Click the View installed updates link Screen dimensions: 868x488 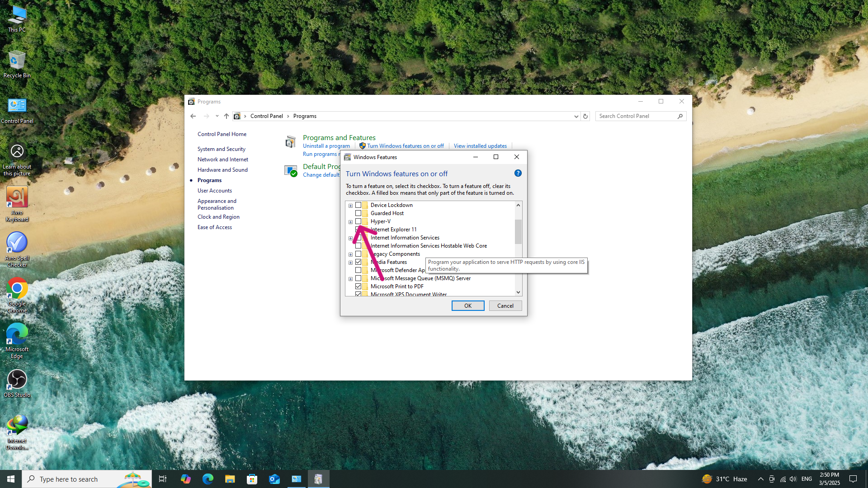tap(480, 146)
